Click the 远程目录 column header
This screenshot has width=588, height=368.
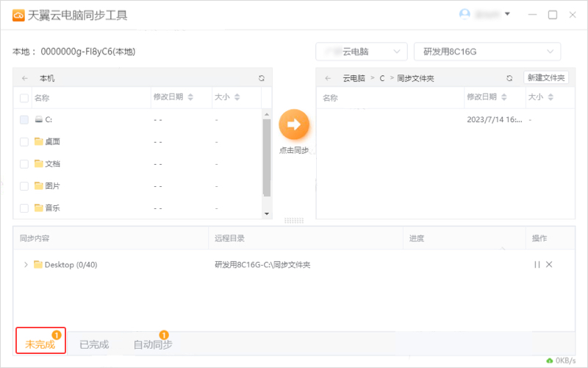[x=229, y=238]
